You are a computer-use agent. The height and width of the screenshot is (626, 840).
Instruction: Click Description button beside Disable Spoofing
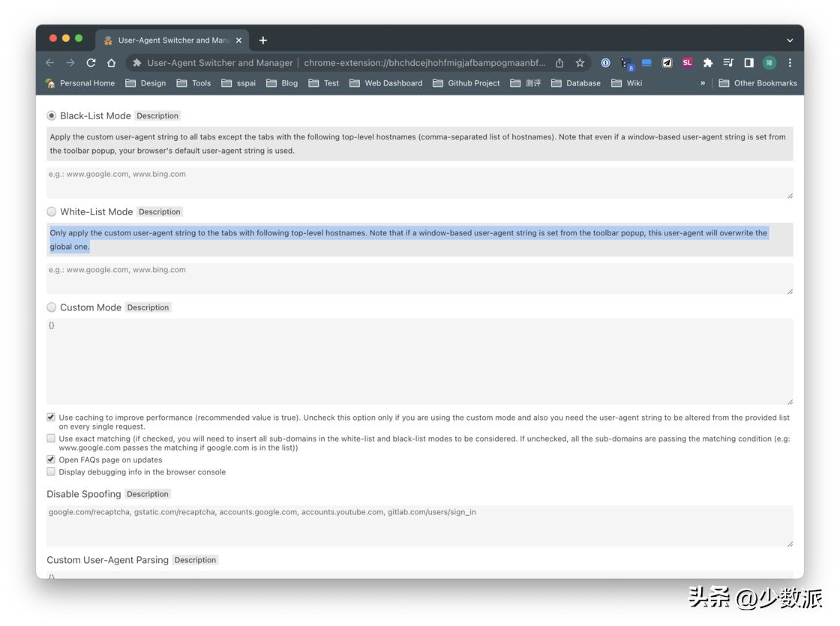tap(148, 494)
